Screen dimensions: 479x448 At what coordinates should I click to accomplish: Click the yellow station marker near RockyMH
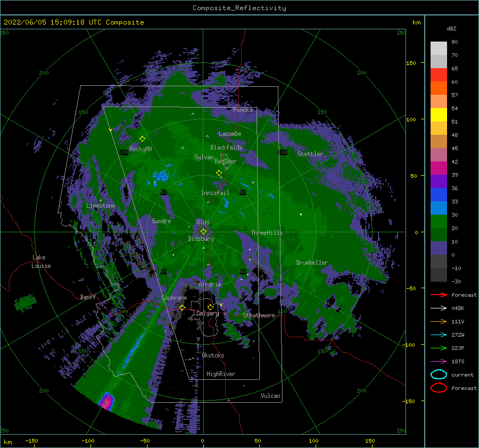tap(142, 139)
